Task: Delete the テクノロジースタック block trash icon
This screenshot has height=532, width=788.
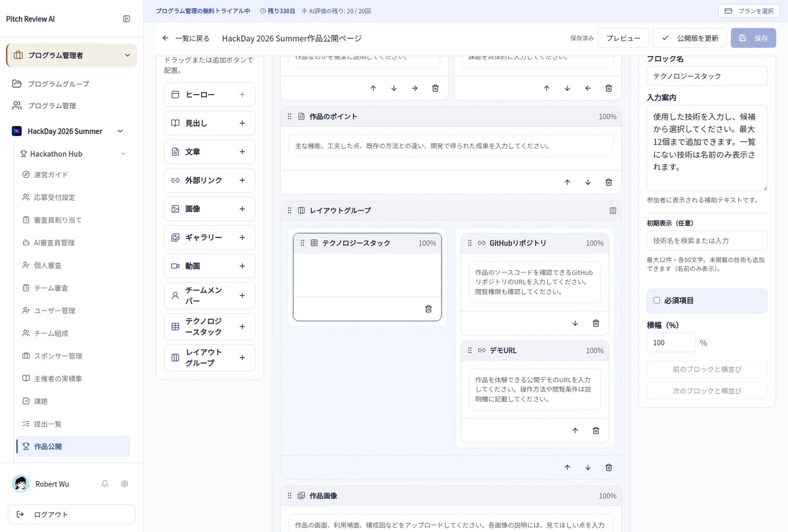Action: 428,309
